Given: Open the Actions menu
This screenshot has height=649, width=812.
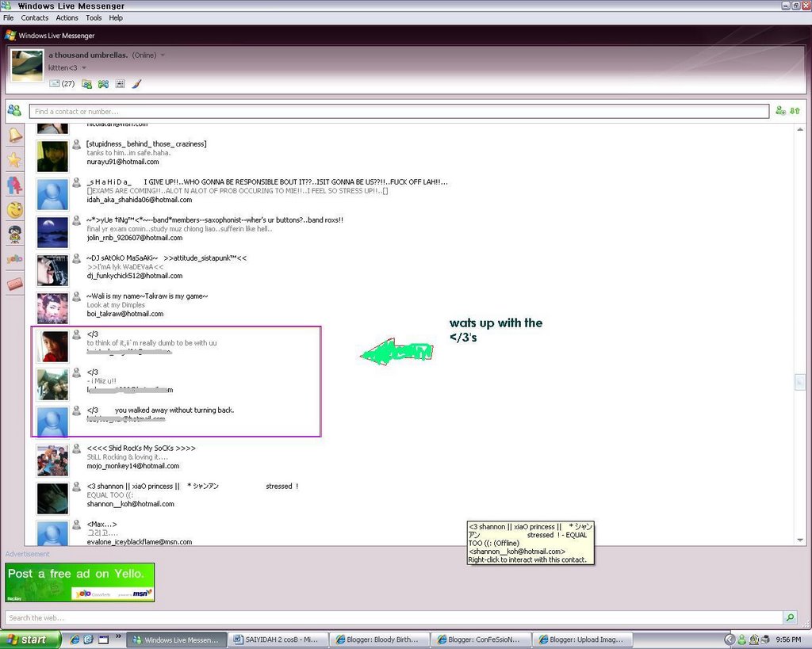Looking at the screenshot, I should [67, 17].
